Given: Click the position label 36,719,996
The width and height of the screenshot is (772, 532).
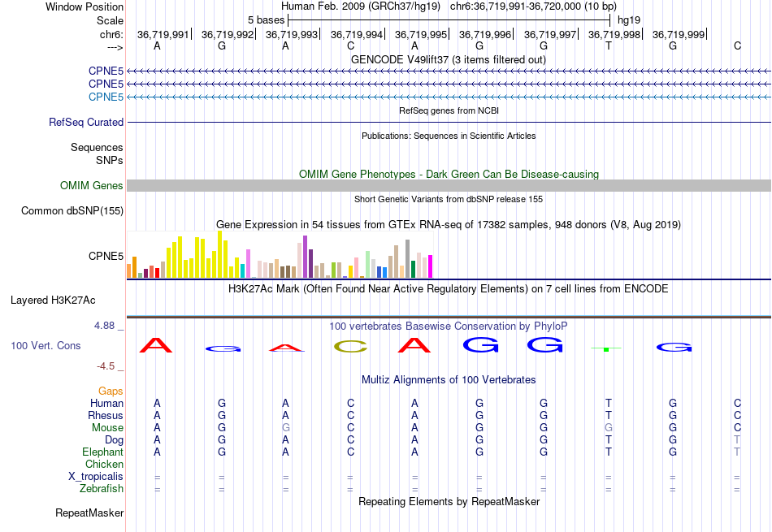Looking at the screenshot, I should click(x=485, y=34).
